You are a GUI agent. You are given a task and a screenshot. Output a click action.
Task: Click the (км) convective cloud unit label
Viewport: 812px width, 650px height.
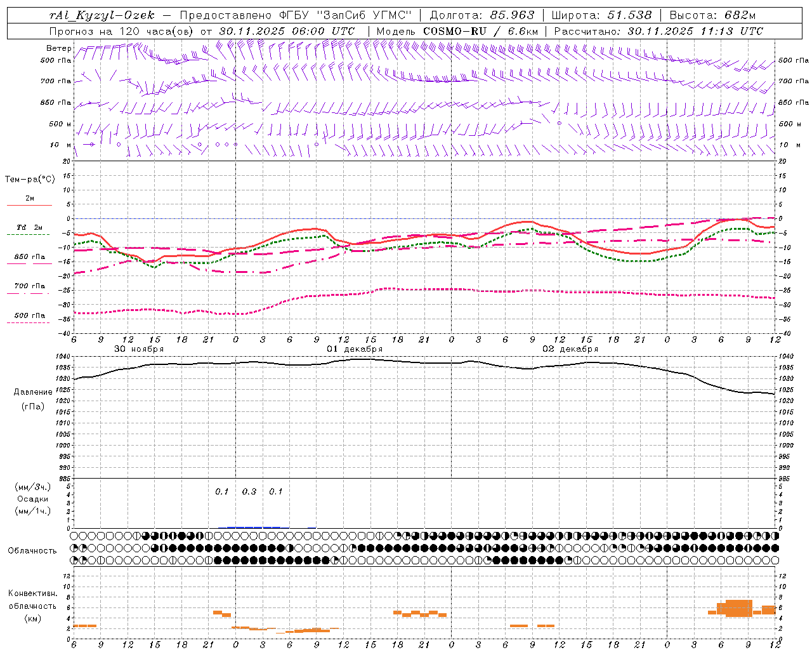[33, 618]
